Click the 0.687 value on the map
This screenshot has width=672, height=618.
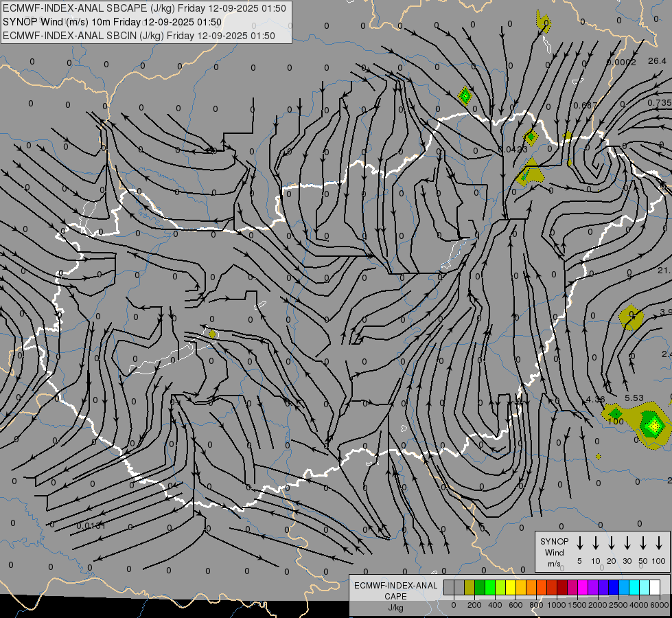tap(585, 105)
